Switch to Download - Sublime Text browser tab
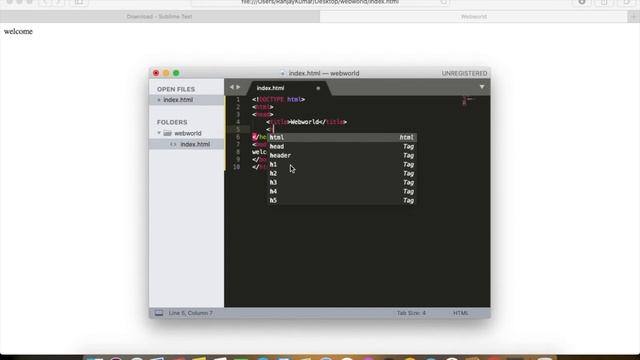The image size is (640, 360). click(160, 17)
